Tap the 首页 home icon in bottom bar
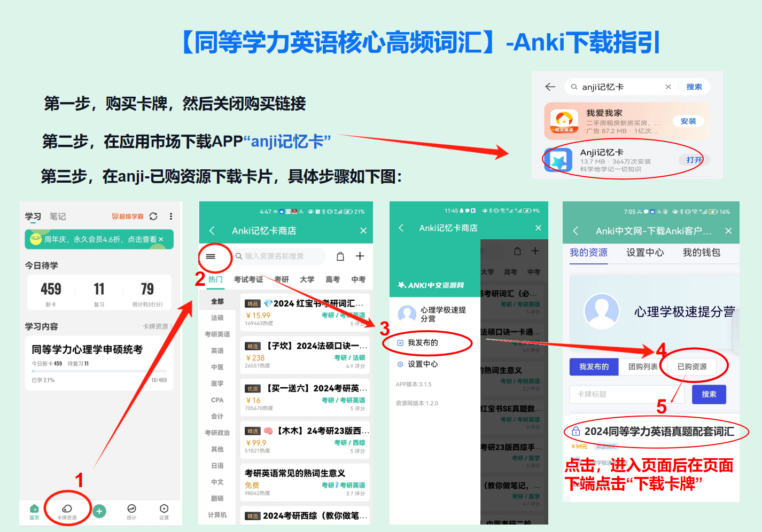Image resolution: width=762 pixels, height=532 pixels. (34, 512)
